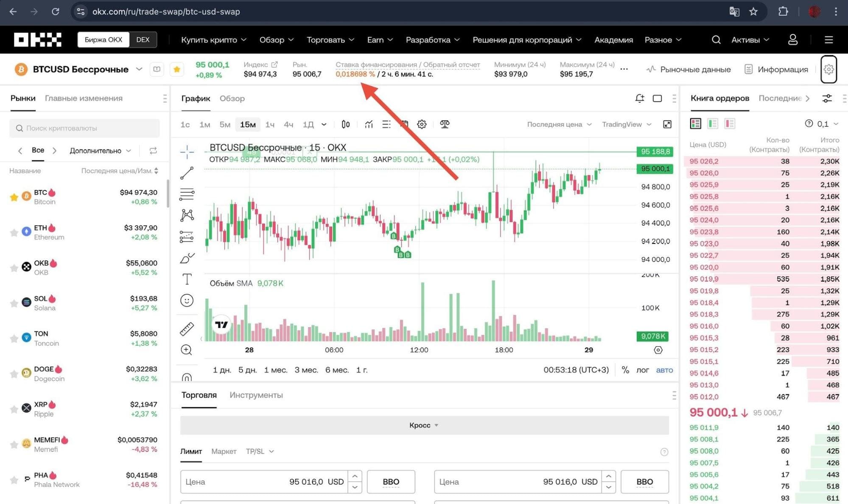The width and height of the screenshot is (848, 504).
Task: Toggle percent scale on chart
Action: 625,370
